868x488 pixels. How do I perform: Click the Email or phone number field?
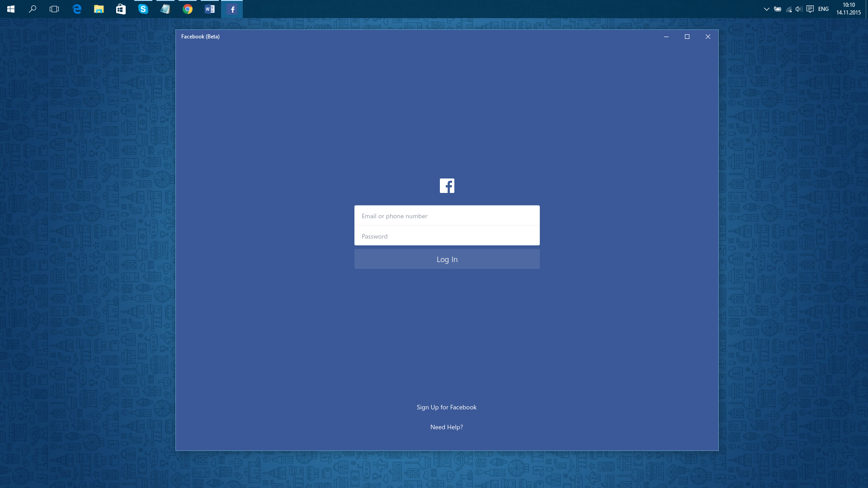tap(447, 216)
